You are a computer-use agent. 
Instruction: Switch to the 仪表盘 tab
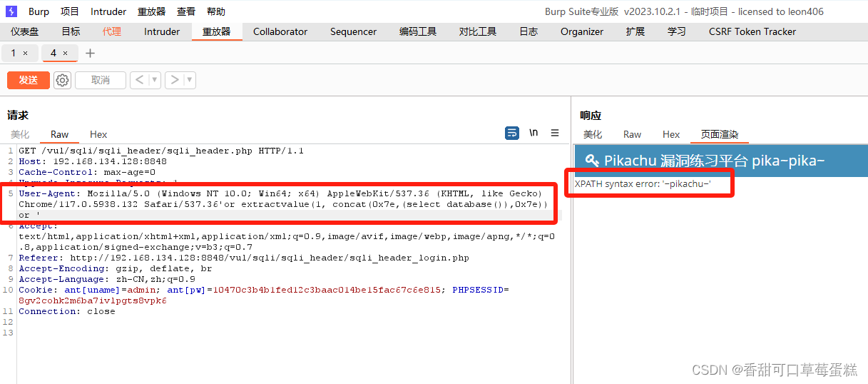[25, 31]
